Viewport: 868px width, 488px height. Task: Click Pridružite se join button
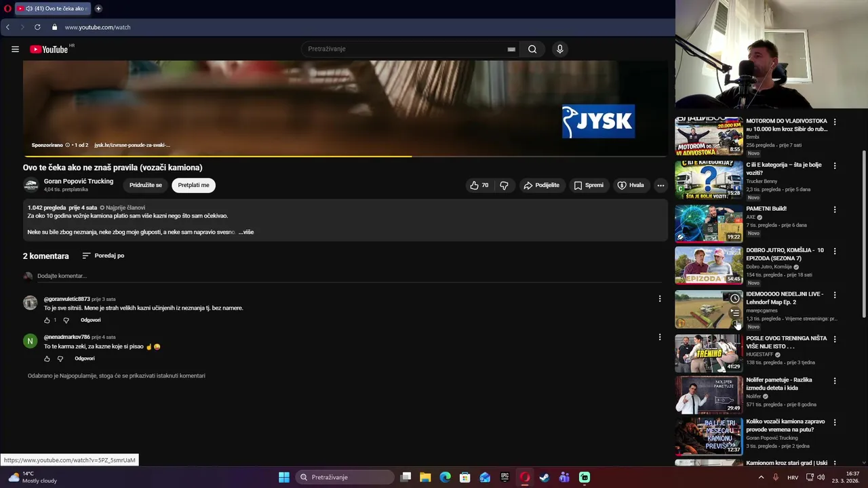146,185
